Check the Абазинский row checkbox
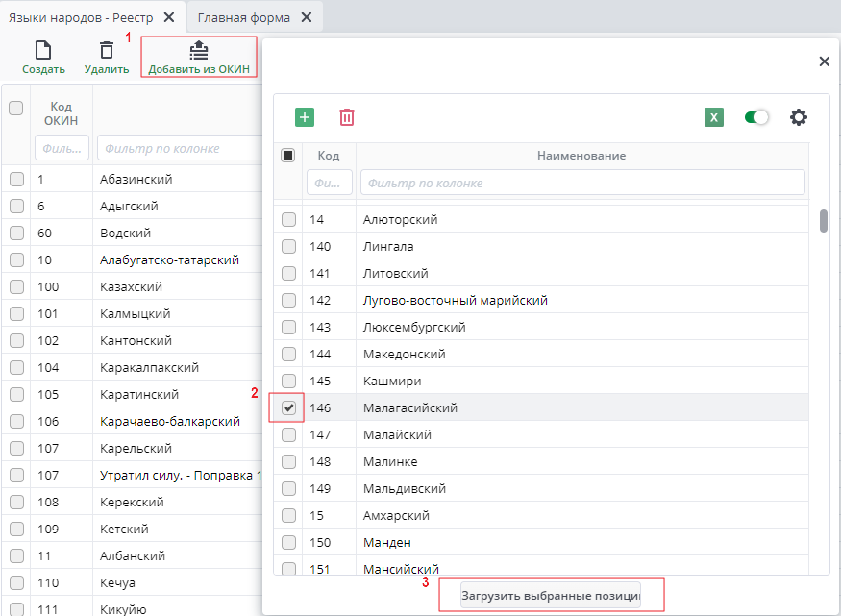The width and height of the screenshot is (841, 616). click(16, 179)
